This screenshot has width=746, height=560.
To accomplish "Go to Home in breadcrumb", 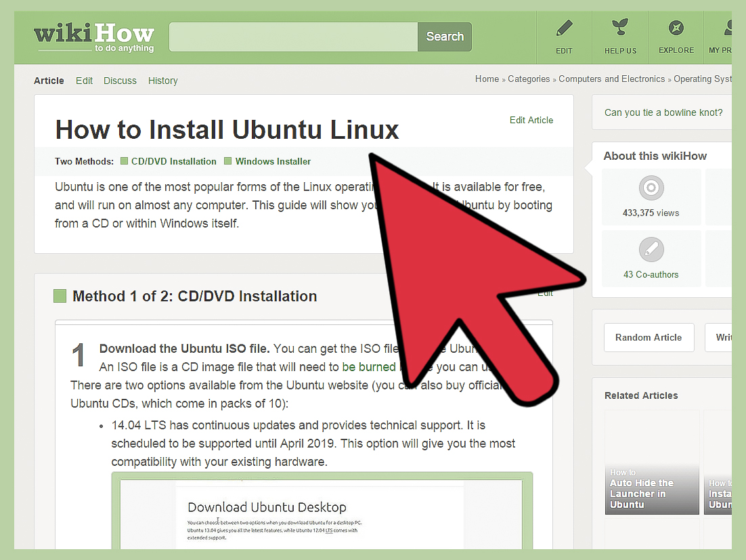I will 487,79.
